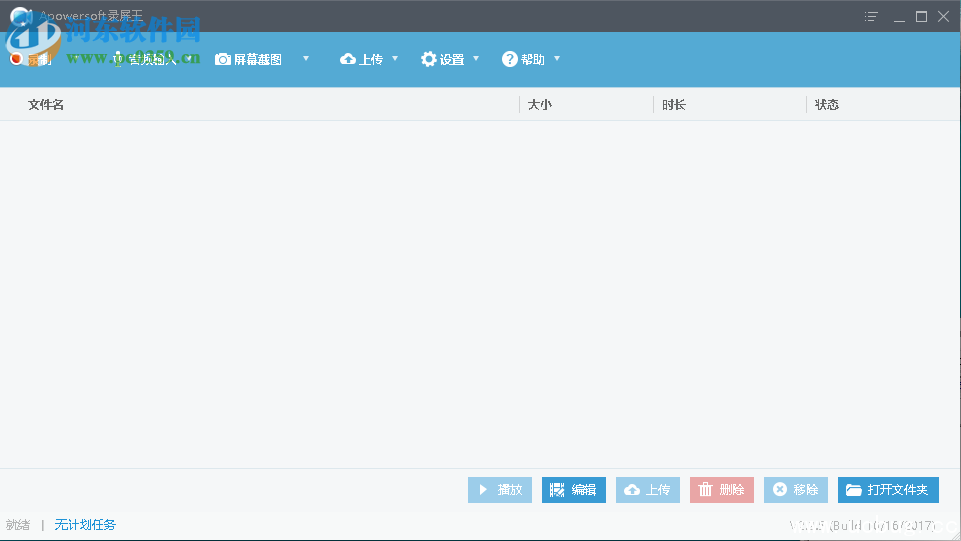
Task: Click the bottom 上传 upload button
Action: pos(648,490)
